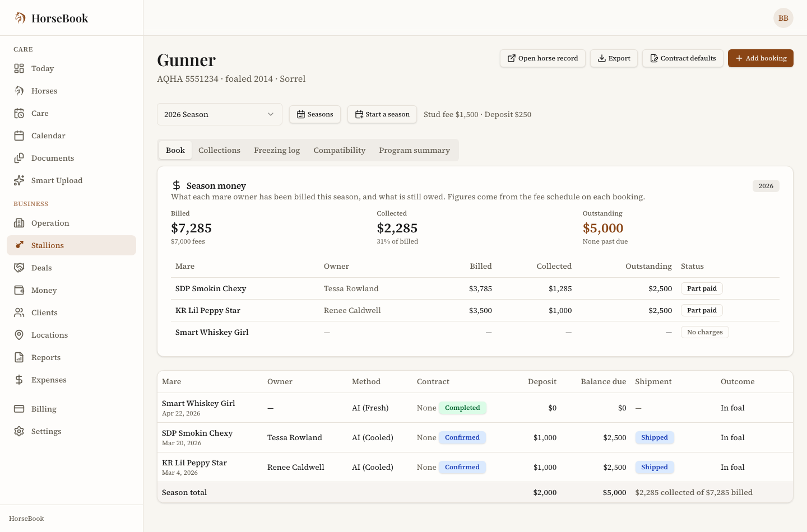This screenshot has width=807, height=532.
Task: Click the Operation building icon
Action: click(19, 223)
